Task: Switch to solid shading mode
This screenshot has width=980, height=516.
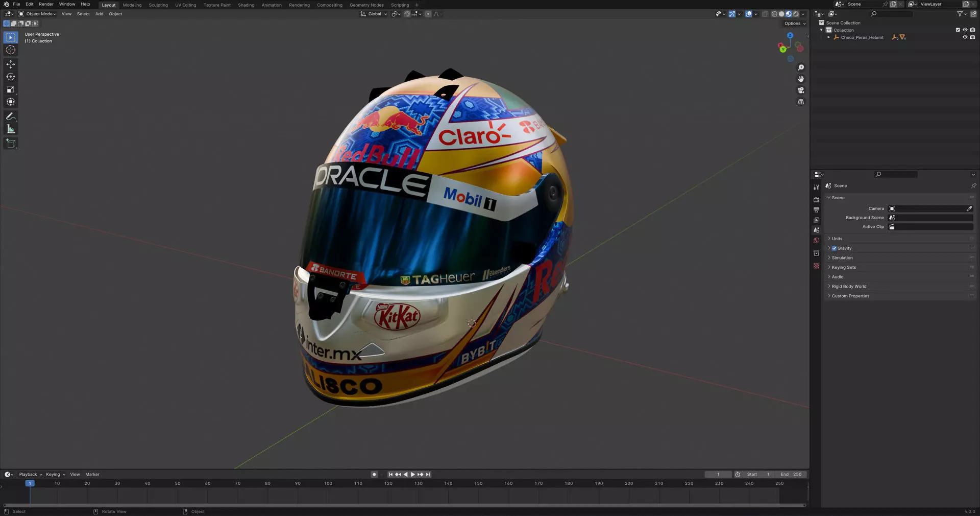Action: pos(781,14)
